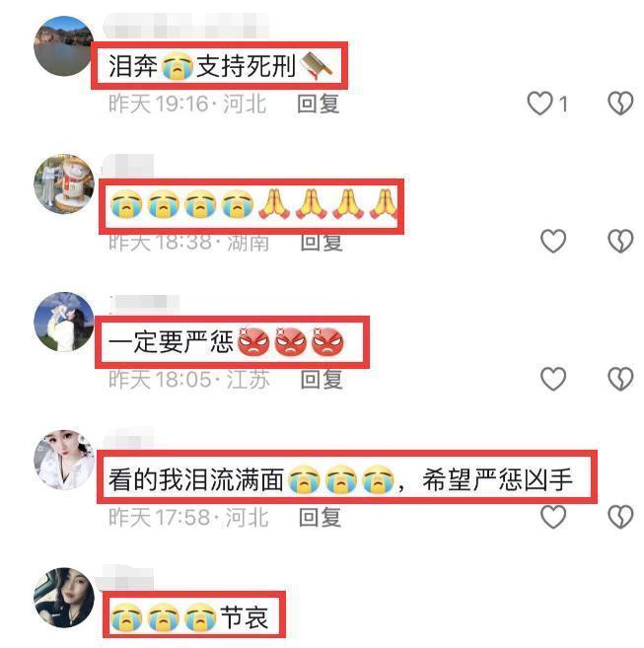
Task: Select the 泪奔 支持死刑 comment text
Action: click(x=220, y=66)
